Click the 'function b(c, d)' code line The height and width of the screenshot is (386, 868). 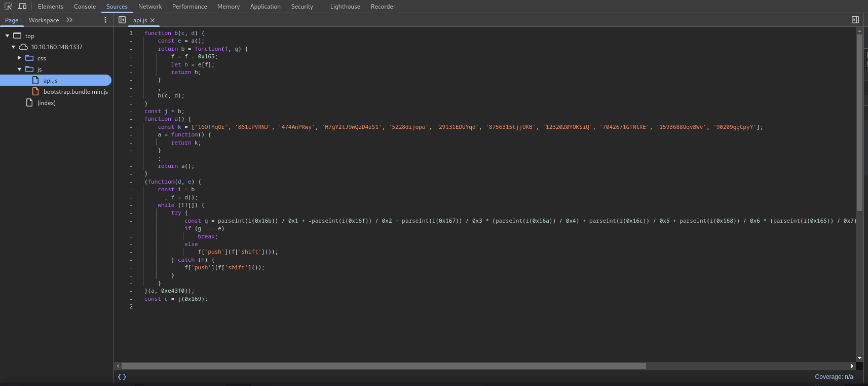174,33
